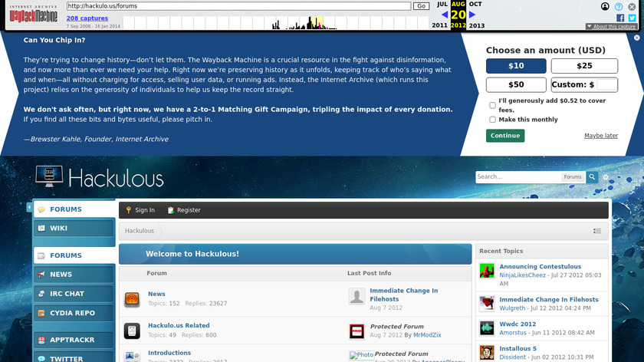
Task: Share capture on Facebook
Action: [x=620, y=18]
